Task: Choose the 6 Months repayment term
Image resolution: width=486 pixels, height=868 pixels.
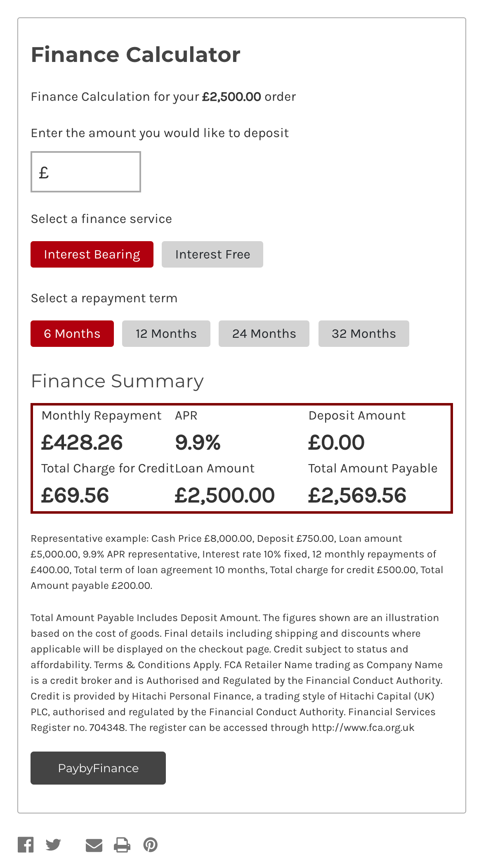Action: [72, 334]
